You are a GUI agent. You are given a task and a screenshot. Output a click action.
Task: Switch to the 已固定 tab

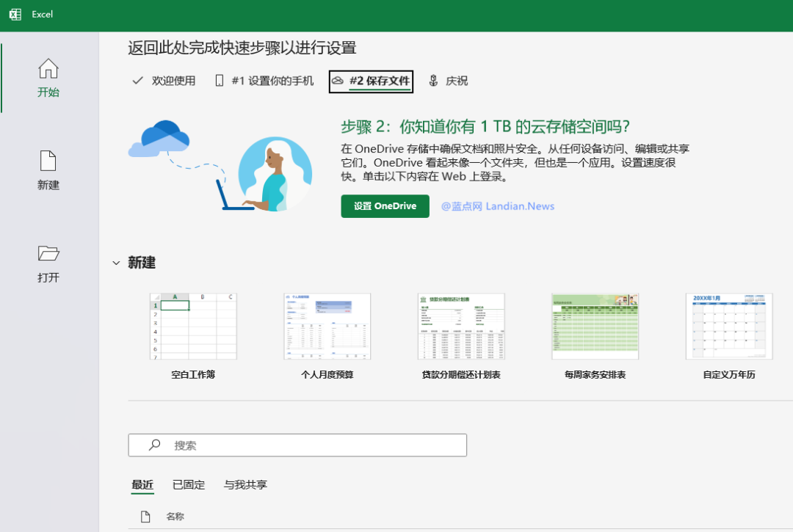pyautogui.click(x=189, y=484)
